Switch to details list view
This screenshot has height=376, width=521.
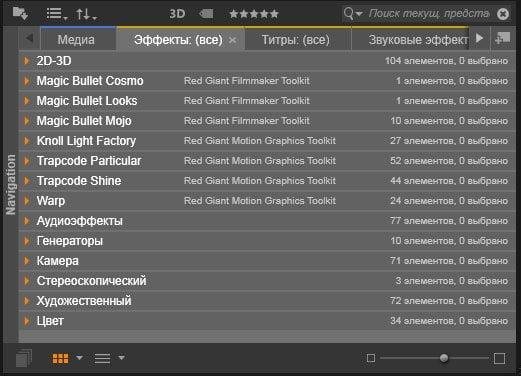click(102, 359)
